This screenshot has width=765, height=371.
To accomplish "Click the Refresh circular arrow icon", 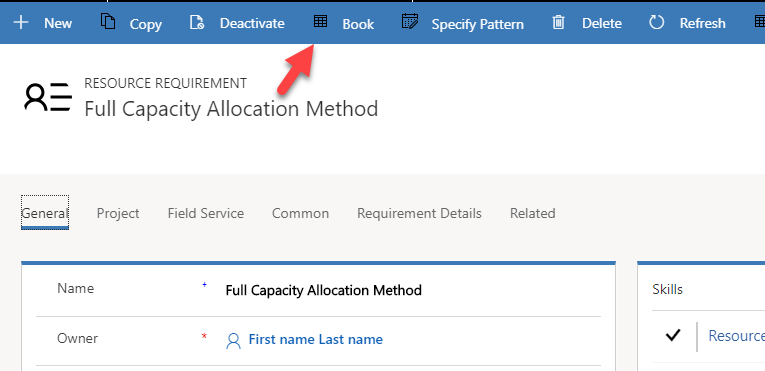I will (657, 22).
